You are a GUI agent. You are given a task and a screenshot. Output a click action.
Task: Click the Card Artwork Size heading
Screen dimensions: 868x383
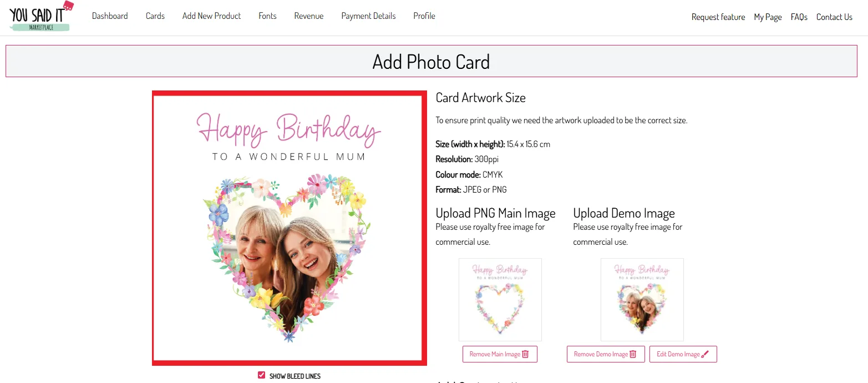click(x=481, y=98)
